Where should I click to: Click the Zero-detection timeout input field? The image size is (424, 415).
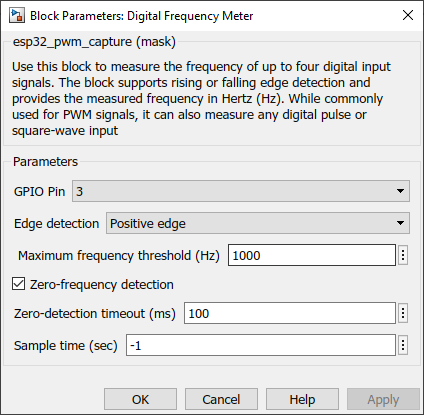tap(290, 313)
